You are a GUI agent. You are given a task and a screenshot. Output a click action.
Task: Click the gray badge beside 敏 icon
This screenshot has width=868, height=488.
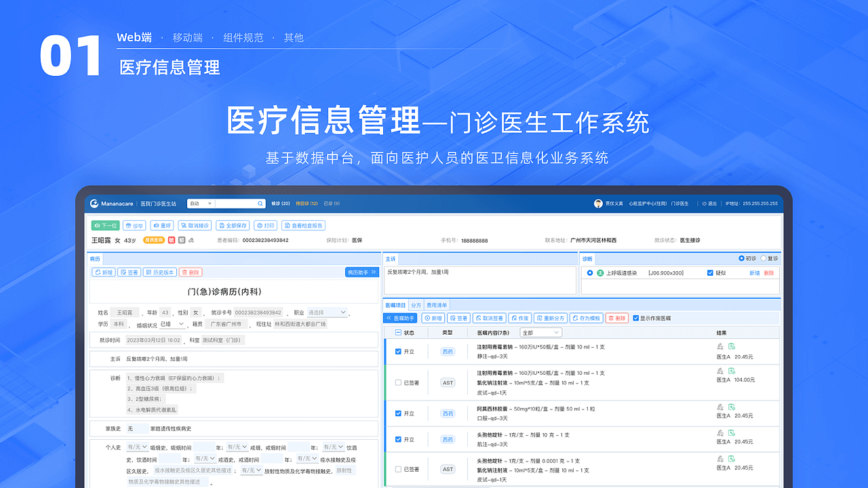click(182, 240)
